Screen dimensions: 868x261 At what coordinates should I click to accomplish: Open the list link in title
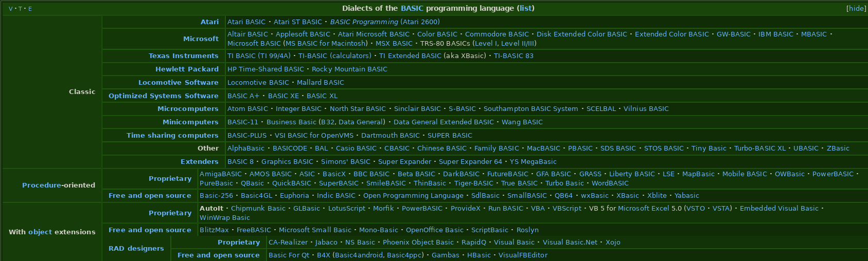point(526,8)
